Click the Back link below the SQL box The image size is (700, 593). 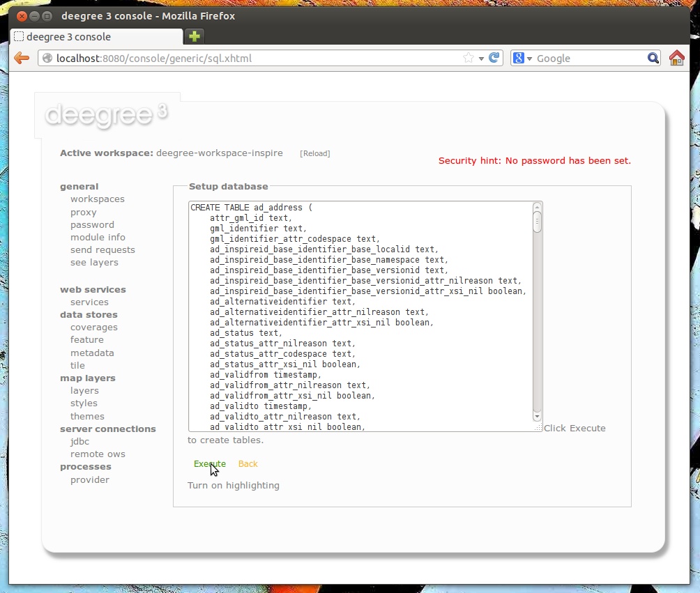tap(248, 463)
